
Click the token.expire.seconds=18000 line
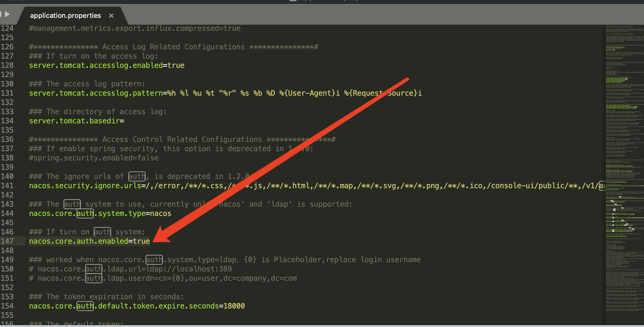(137, 306)
